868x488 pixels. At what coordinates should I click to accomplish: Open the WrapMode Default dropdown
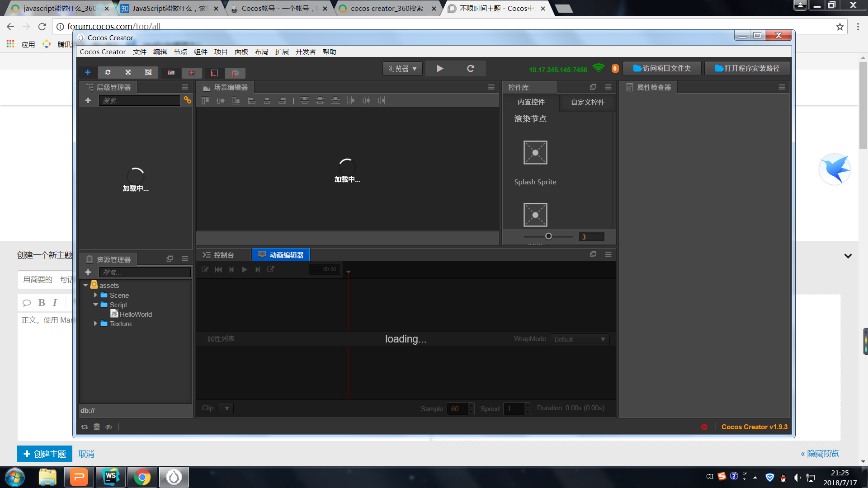tap(580, 339)
